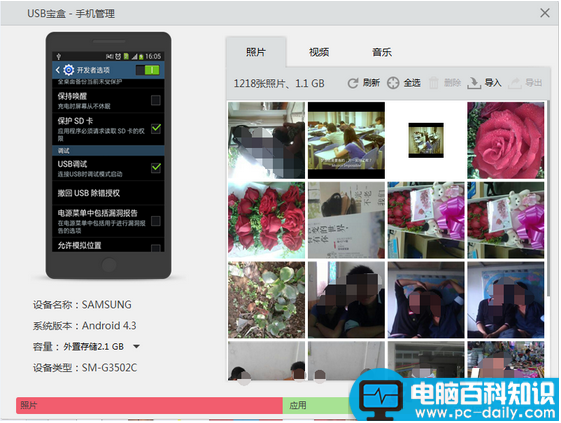The width and height of the screenshot is (561, 423).
Task: Switch to the 照片 photos tab
Action: click(256, 52)
